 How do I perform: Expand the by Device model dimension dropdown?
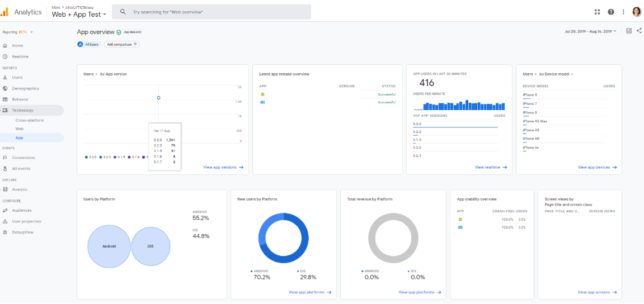coord(556,74)
